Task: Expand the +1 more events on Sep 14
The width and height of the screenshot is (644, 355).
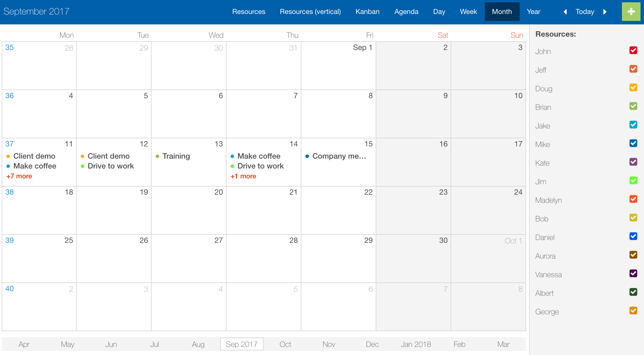Action: [243, 176]
